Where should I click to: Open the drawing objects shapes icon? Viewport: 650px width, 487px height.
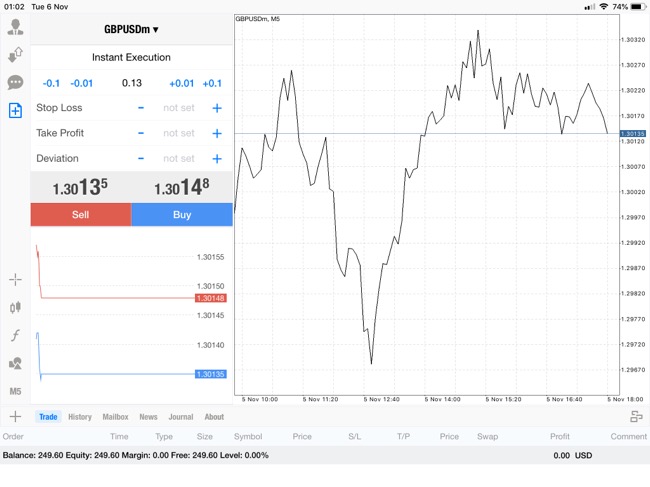15,364
